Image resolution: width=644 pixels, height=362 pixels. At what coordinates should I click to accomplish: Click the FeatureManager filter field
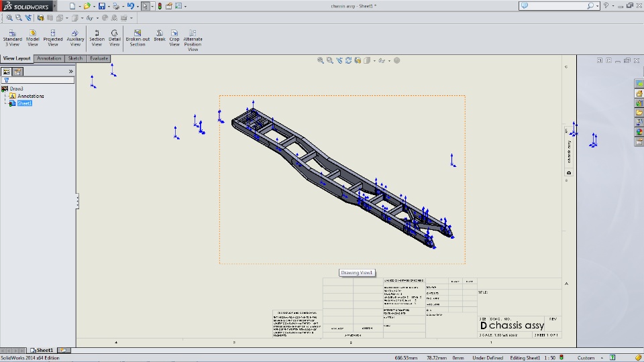tap(38, 80)
